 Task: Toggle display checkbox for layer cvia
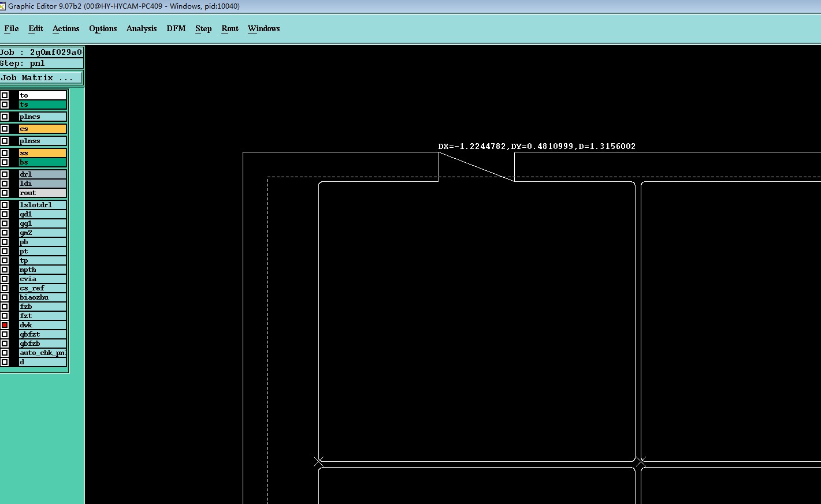pos(5,279)
